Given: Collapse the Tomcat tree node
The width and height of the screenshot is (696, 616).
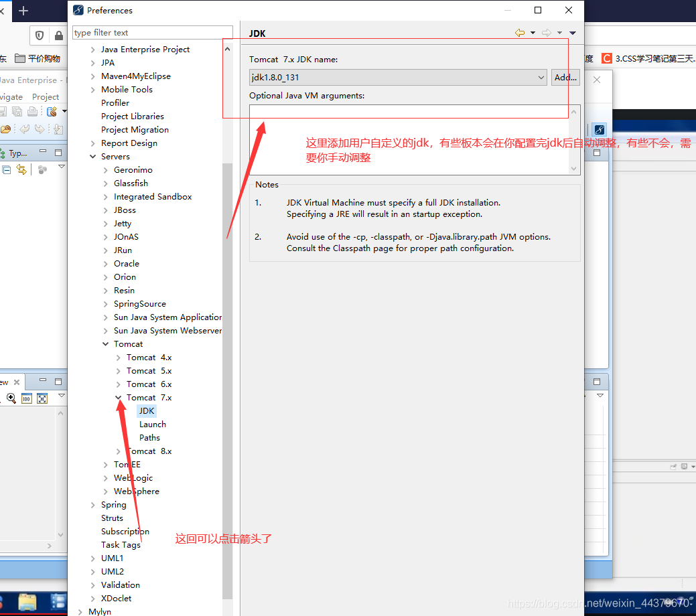Looking at the screenshot, I should point(106,344).
